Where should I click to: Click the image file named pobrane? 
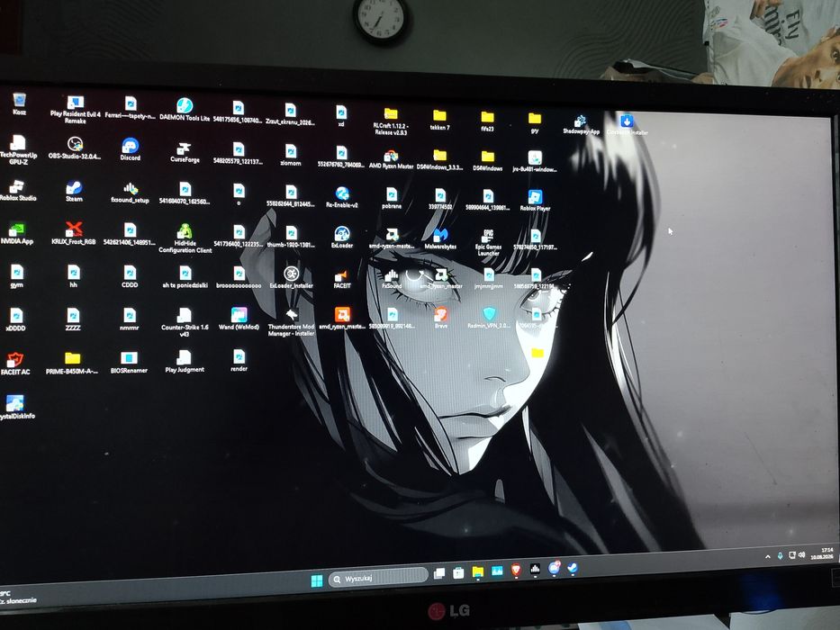(392, 199)
